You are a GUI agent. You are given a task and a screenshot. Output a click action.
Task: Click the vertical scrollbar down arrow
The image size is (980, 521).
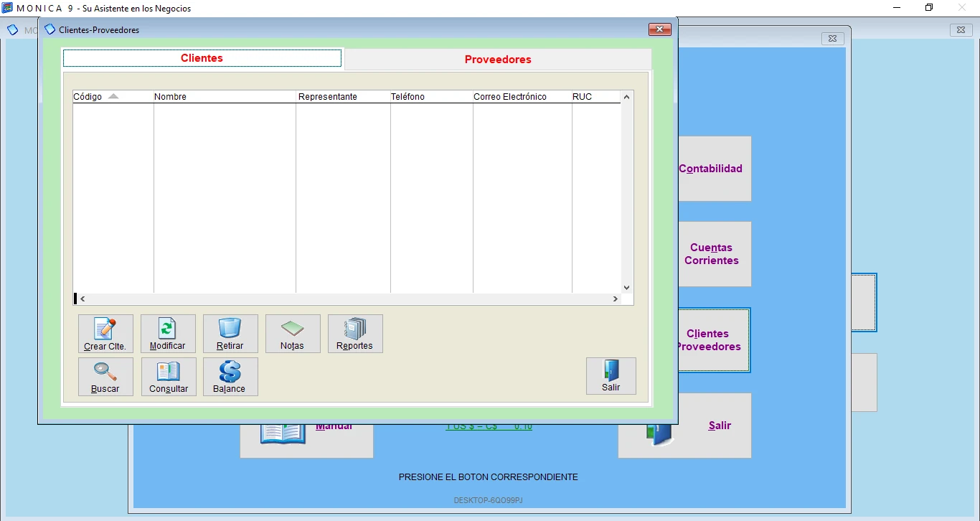[626, 286]
